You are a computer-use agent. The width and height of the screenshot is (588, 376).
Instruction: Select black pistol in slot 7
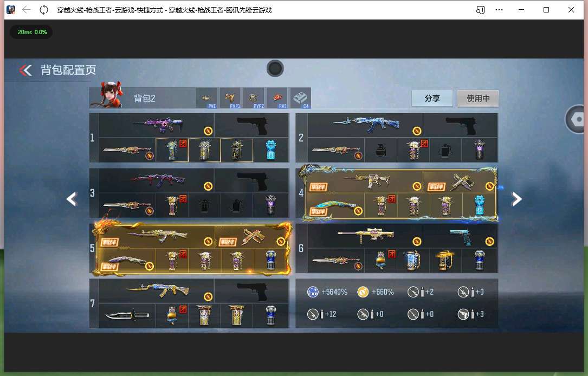[x=252, y=291]
